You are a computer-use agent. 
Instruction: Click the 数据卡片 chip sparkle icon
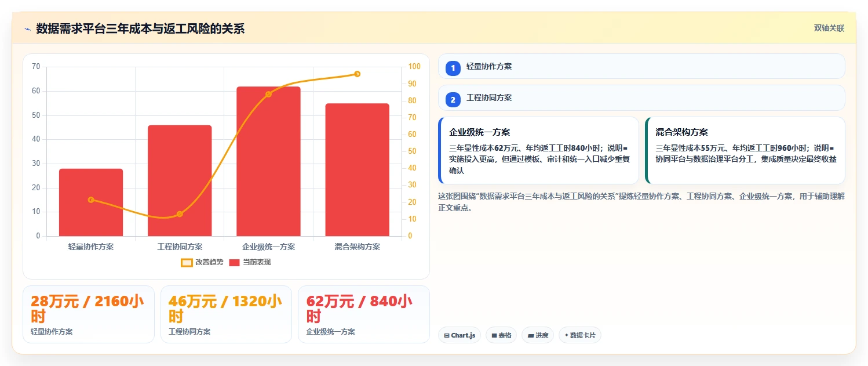tap(567, 335)
